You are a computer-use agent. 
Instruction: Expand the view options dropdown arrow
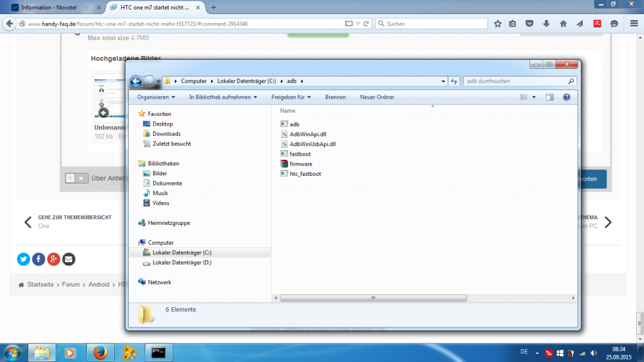tap(534, 97)
